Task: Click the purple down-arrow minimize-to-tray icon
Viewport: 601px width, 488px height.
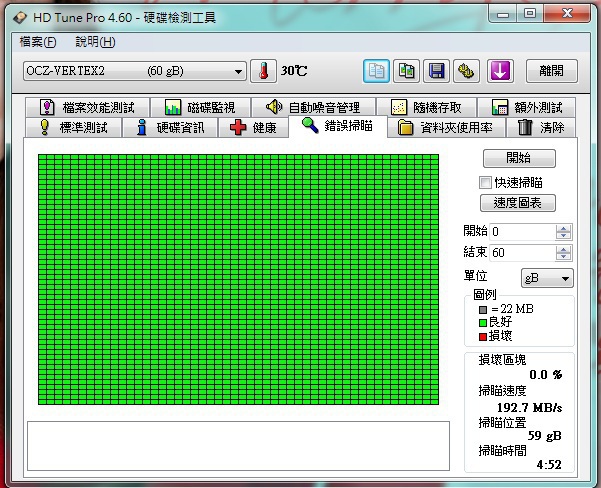Action: 500,71
